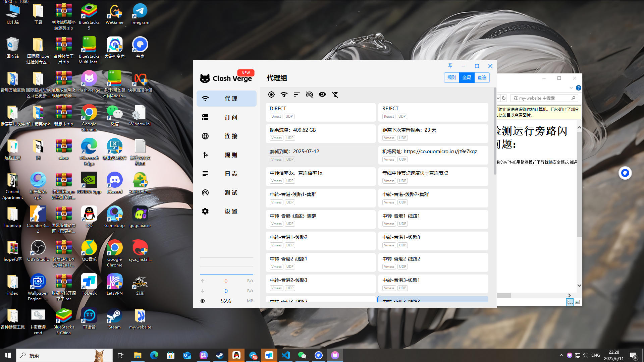The image size is (644, 362).
Task: Open the LetsVPN desktop icon
Action: pos(114,285)
